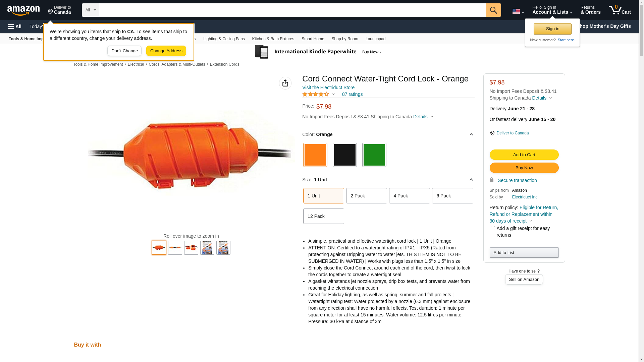Click the Amazon logo
Image resolution: width=644 pixels, height=362 pixels.
23,11
